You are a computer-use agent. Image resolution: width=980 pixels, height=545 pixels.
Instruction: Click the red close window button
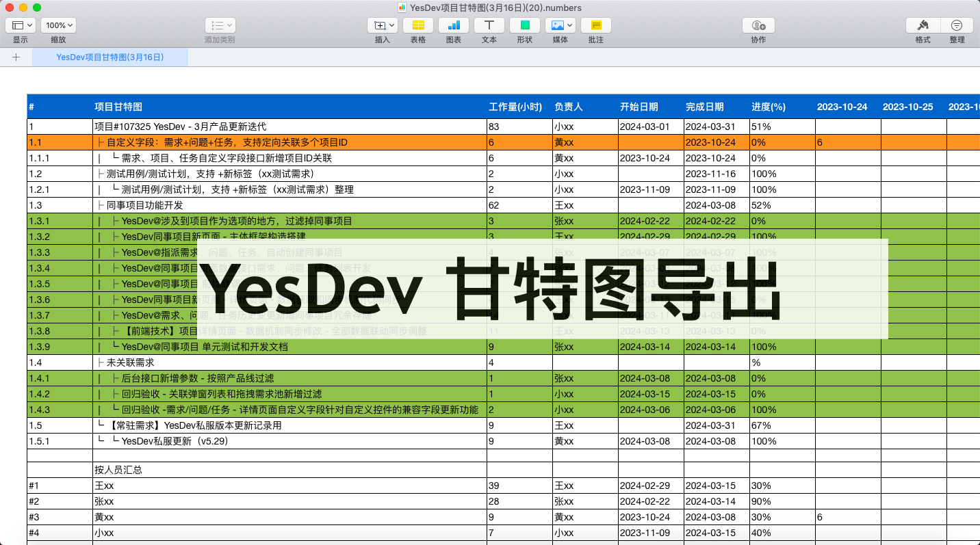(10, 8)
